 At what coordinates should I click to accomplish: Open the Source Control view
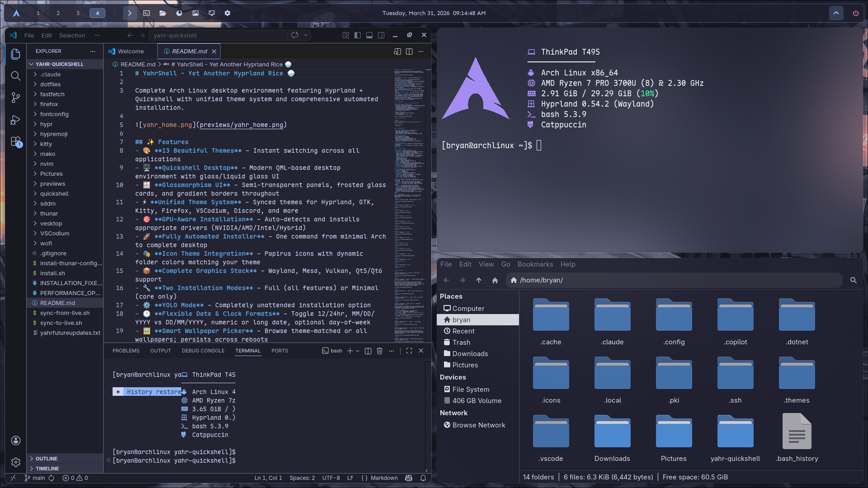pos(15,98)
